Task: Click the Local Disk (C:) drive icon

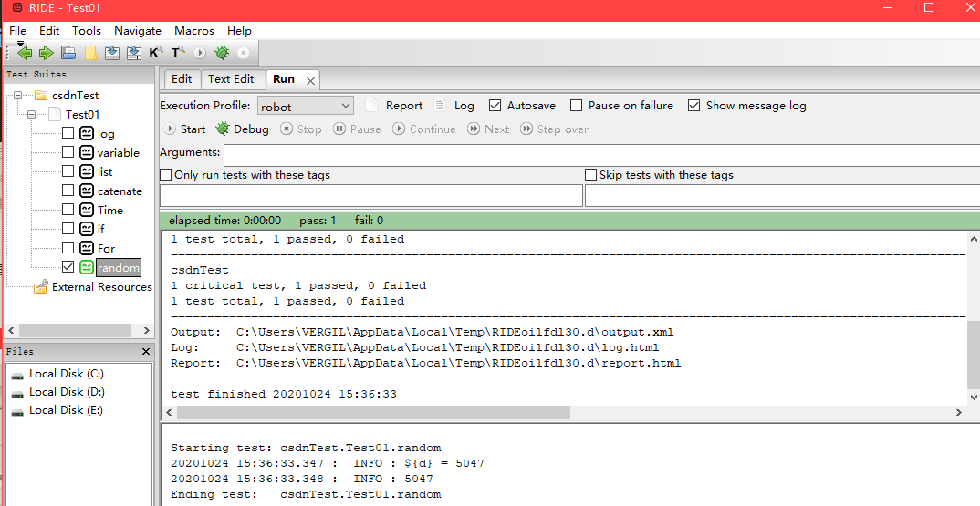Action: click(17, 375)
